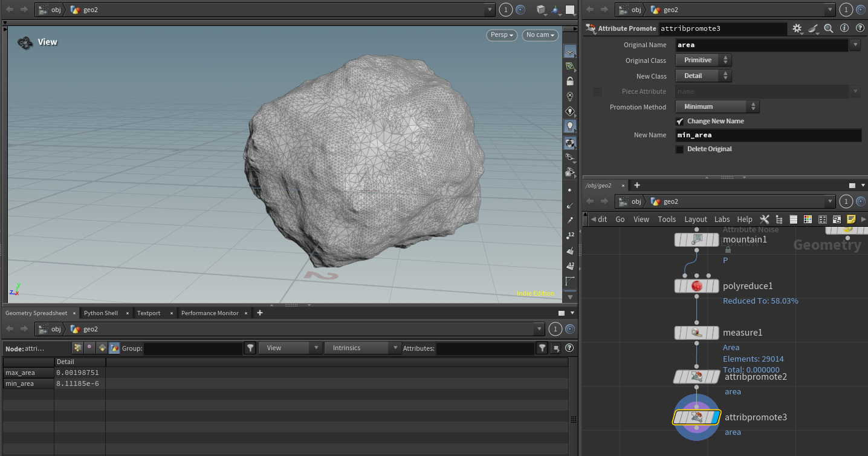
Task: Click the Detail attributes icon in spreadsheet
Action: pyautogui.click(x=114, y=348)
